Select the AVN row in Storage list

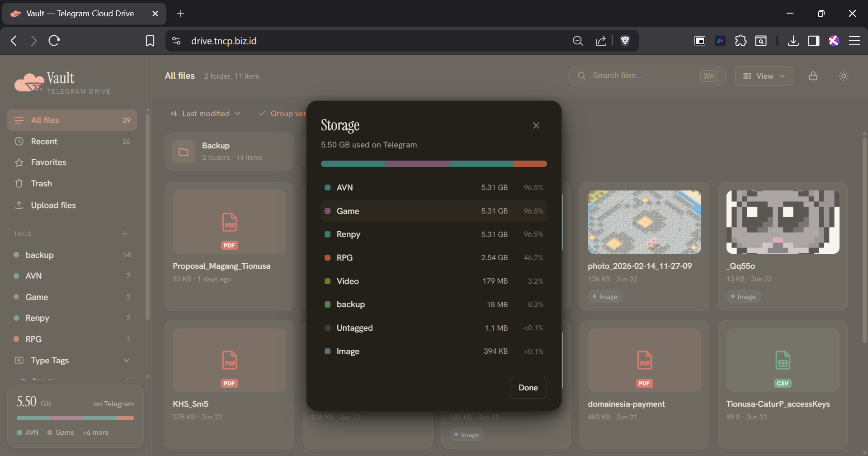click(x=434, y=187)
